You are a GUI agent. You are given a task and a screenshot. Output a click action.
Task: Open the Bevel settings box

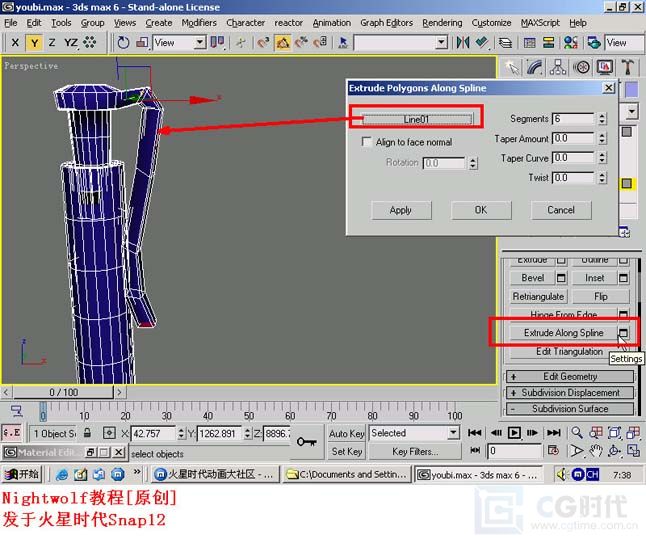[x=561, y=278]
